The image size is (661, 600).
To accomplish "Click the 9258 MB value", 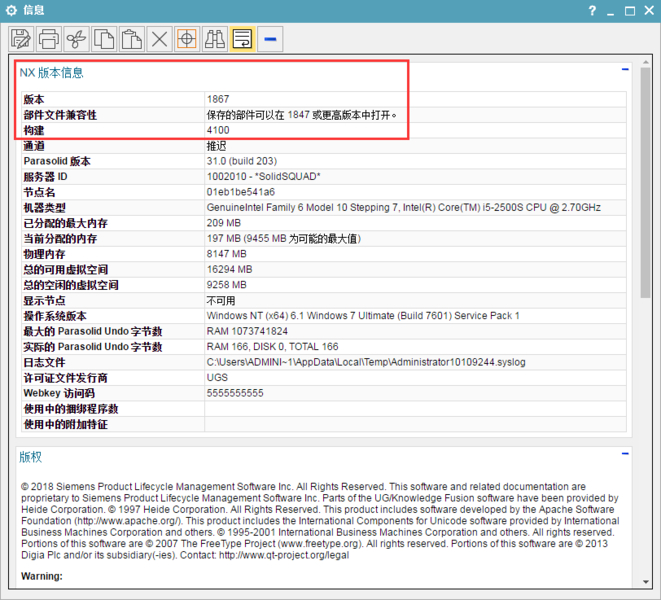I will point(226,285).
